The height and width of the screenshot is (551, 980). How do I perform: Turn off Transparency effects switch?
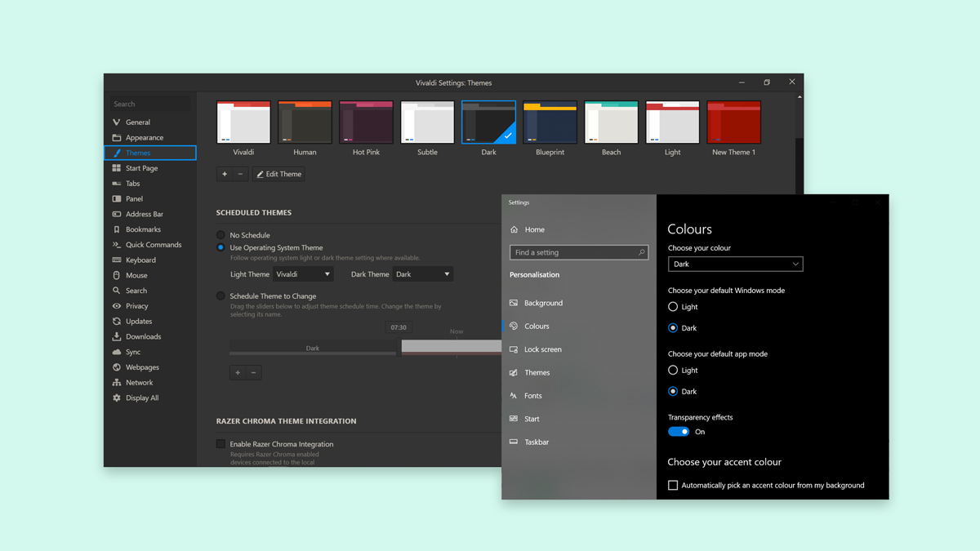[679, 432]
